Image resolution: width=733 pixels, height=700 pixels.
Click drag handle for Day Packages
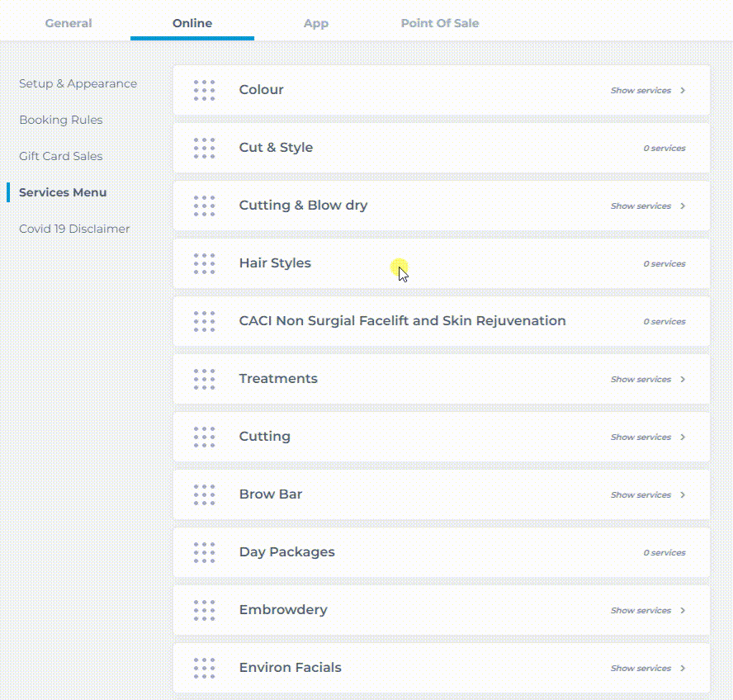click(x=204, y=553)
